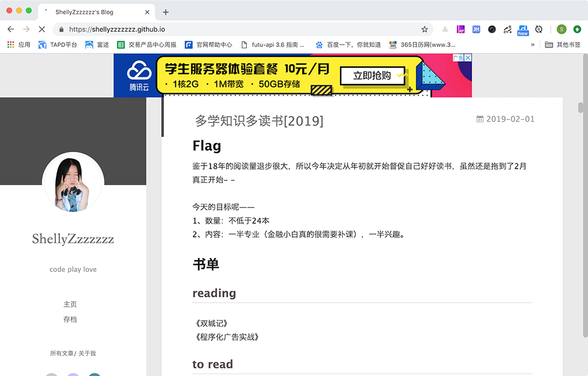Click the to read subheading
Image resolution: width=588 pixels, height=376 pixels.
(213, 364)
